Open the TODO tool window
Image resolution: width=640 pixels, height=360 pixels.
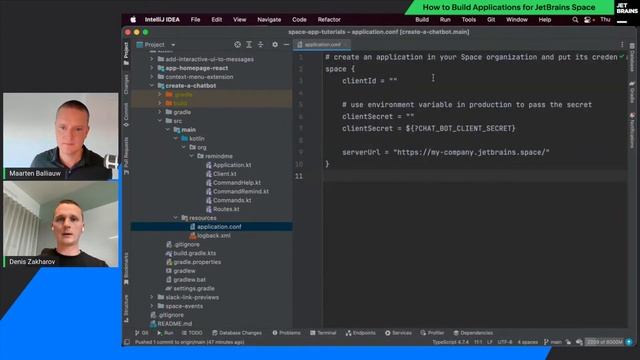(x=192, y=333)
